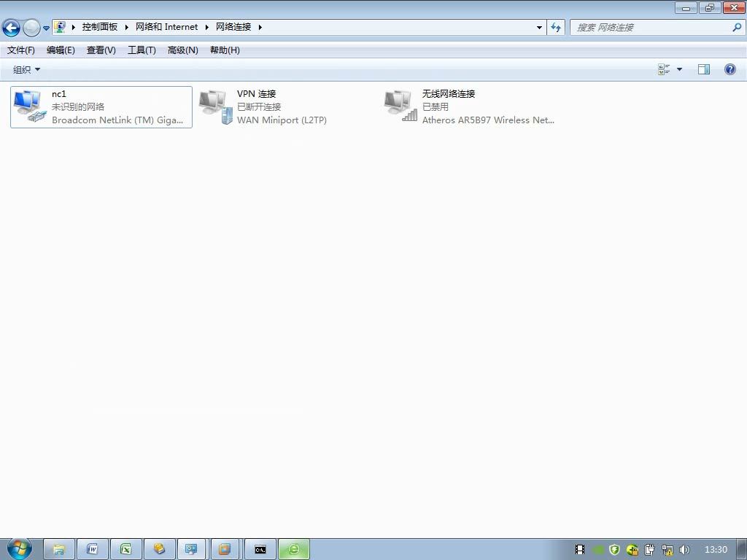Click the search magnifier icon
Screen dimensions: 747x560
(x=737, y=27)
